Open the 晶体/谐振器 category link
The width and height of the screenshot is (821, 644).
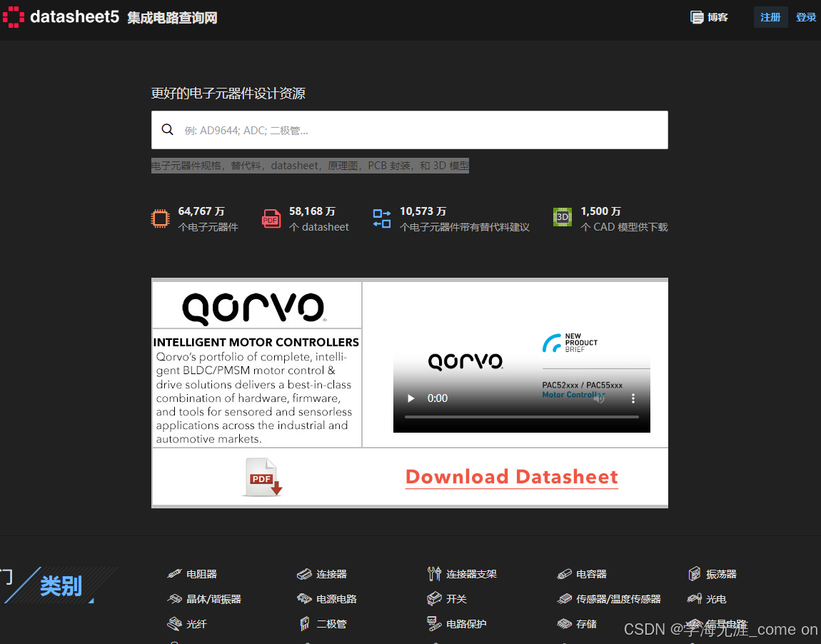tap(213, 599)
